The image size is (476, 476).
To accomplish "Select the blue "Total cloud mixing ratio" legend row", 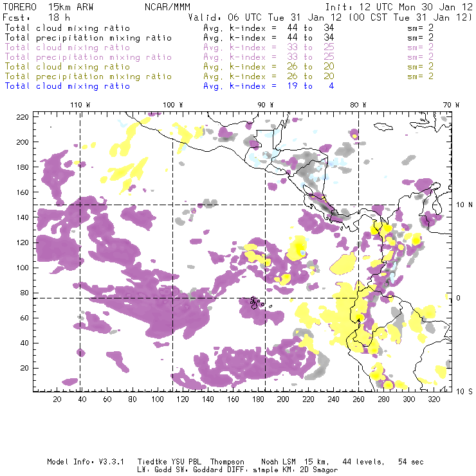I will coord(68,86).
